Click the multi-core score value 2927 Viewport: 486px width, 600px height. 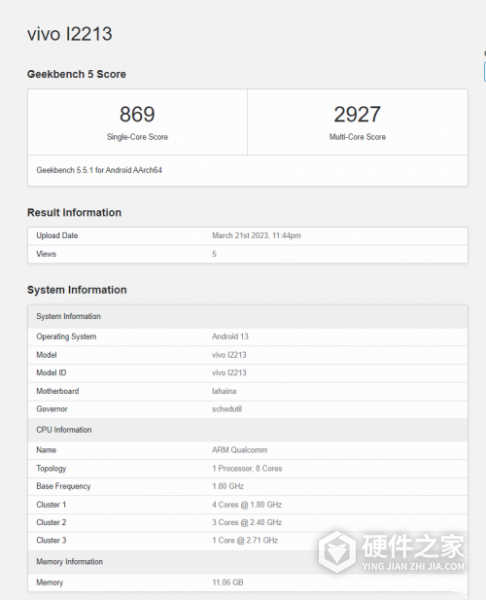[x=357, y=114]
